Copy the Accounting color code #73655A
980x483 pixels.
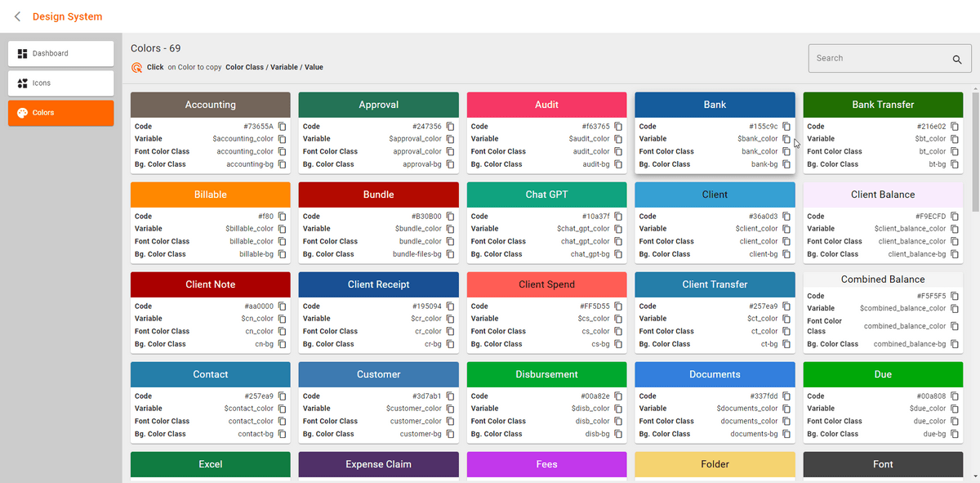pos(282,127)
